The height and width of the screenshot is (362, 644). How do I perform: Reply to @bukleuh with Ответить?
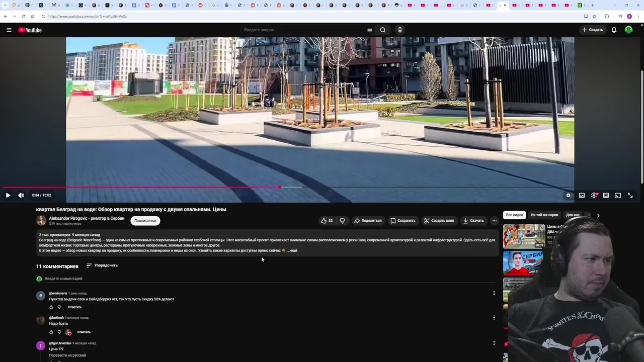(84, 332)
